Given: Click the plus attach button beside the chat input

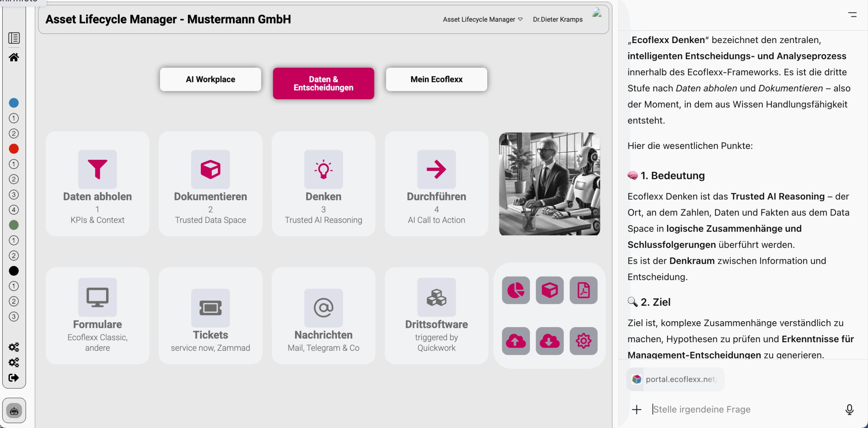Looking at the screenshot, I should [x=636, y=409].
